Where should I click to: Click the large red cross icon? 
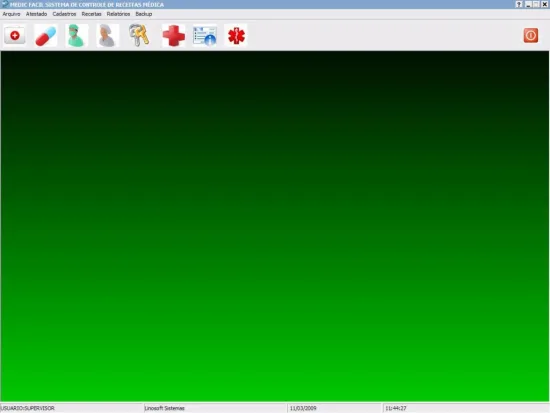pyautogui.click(x=174, y=35)
